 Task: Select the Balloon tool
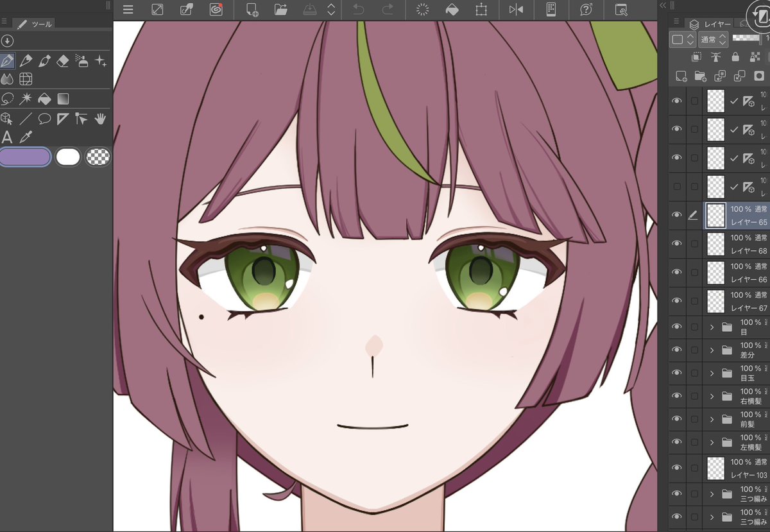[44, 118]
